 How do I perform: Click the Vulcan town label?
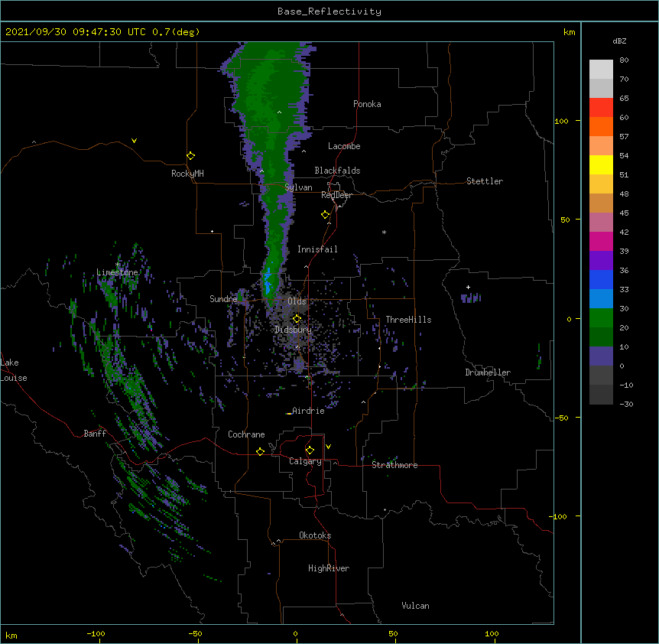coord(415,606)
